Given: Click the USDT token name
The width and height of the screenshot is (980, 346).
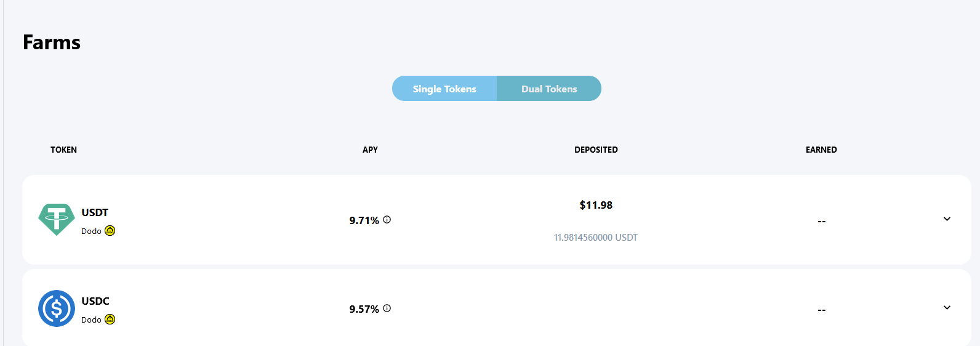Looking at the screenshot, I should [x=95, y=212].
